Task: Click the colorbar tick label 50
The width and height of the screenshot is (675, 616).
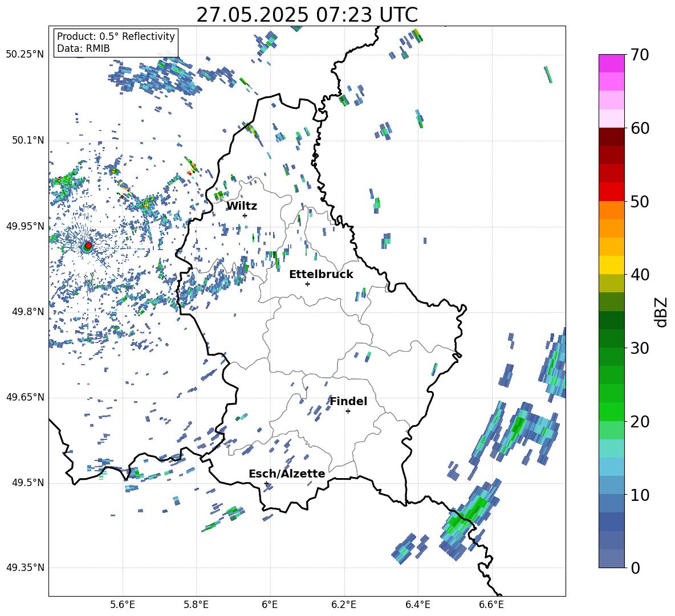Action: (x=640, y=201)
